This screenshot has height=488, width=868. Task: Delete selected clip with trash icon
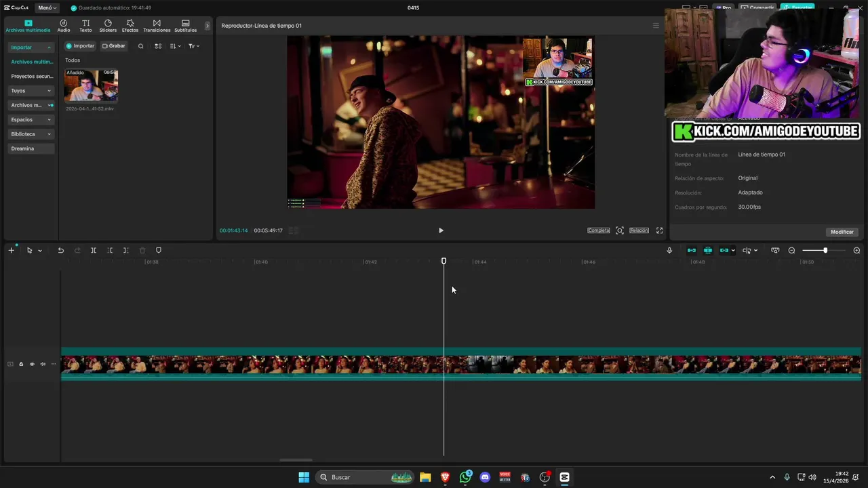[142, 250]
